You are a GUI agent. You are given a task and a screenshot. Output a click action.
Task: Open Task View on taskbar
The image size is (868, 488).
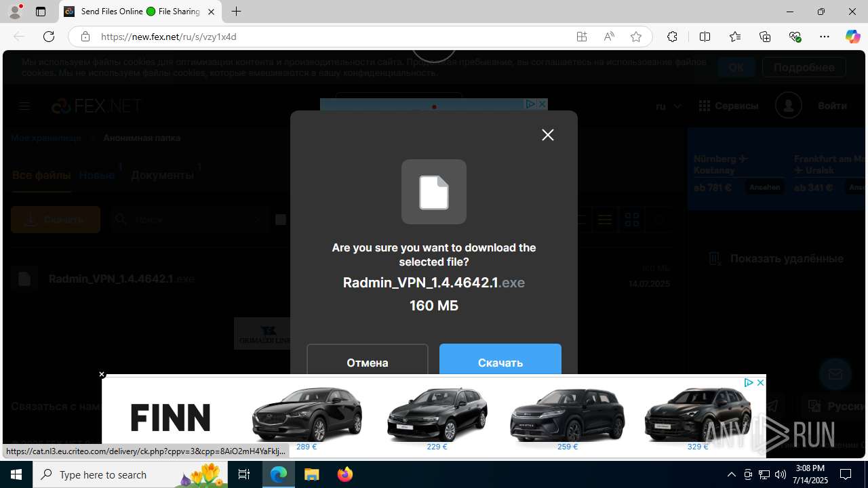point(244,474)
